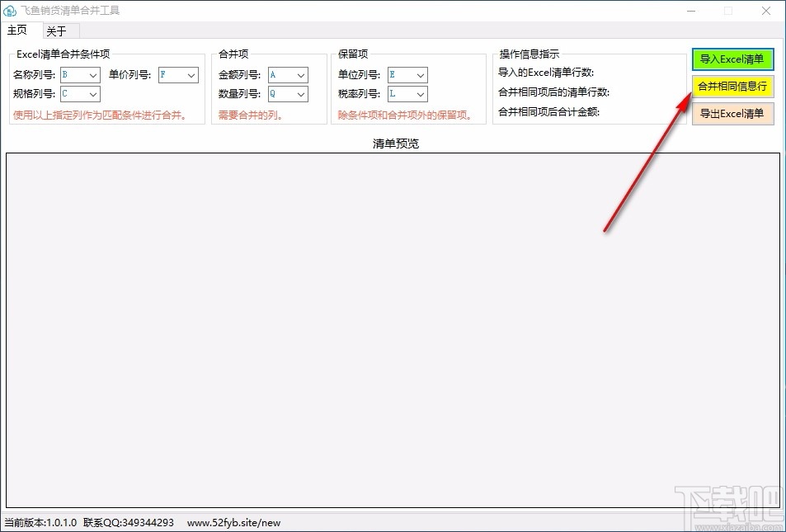
Task: Click the fish app icon in title bar
Action: pyautogui.click(x=10, y=11)
